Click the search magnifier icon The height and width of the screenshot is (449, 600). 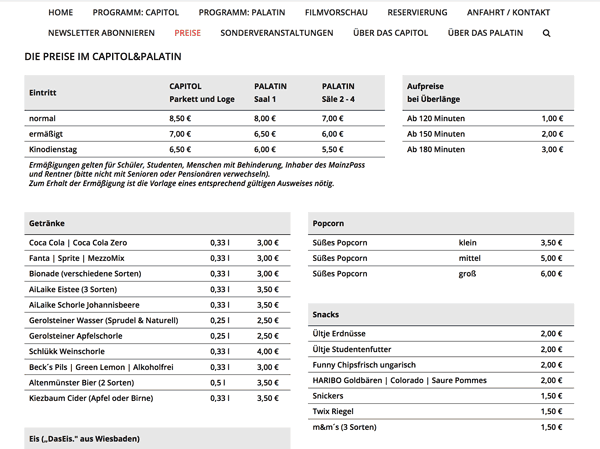[x=546, y=33]
